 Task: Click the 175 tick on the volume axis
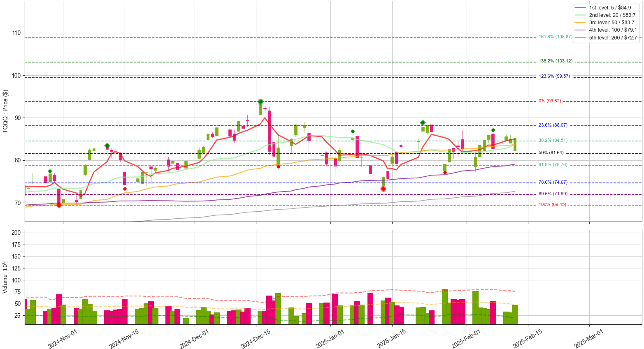(x=16, y=245)
